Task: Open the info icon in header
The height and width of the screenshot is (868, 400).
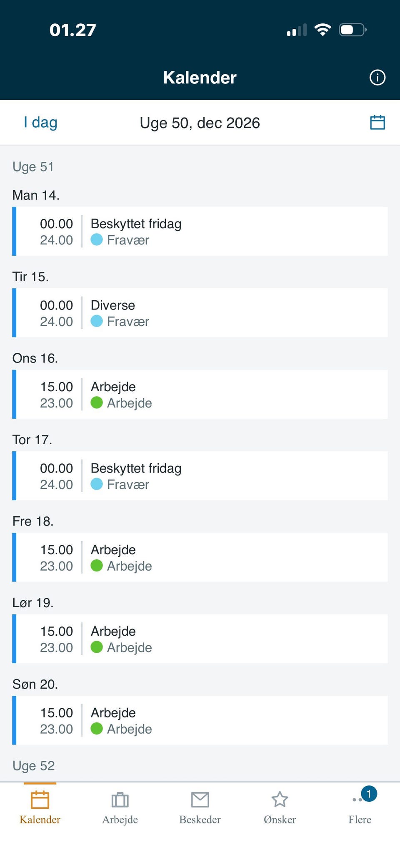Action: tap(377, 78)
